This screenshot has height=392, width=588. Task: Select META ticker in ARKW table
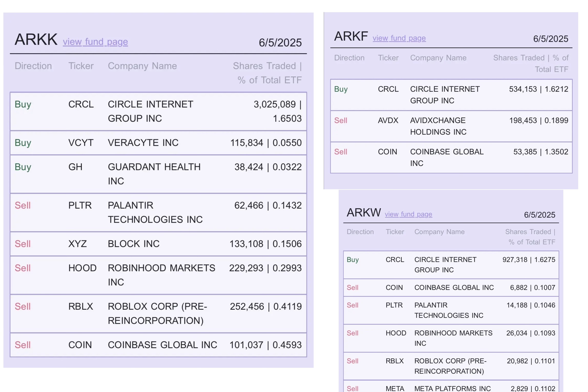395,389
